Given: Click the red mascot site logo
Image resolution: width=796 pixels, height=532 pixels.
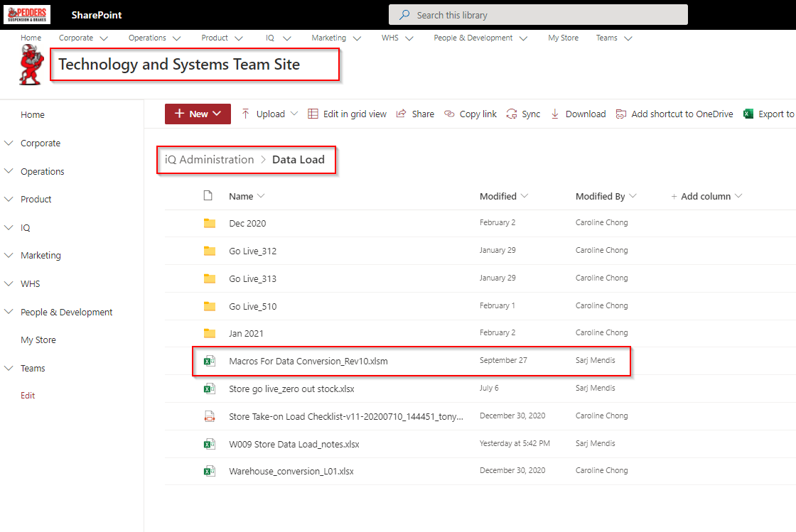Looking at the screenshot, I should tap(31, 65).
